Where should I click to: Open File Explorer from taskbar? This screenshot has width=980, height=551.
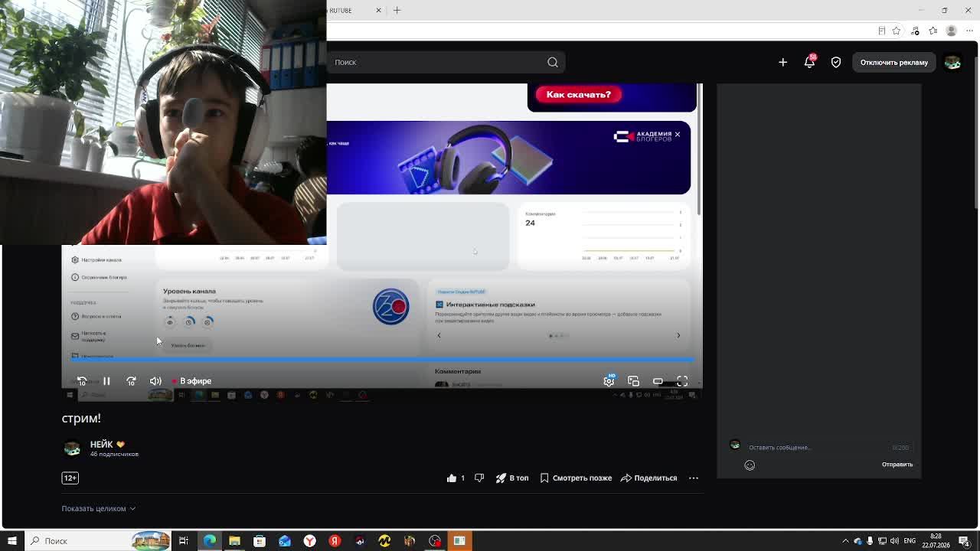pyautogui.click(x=234, y=541)
